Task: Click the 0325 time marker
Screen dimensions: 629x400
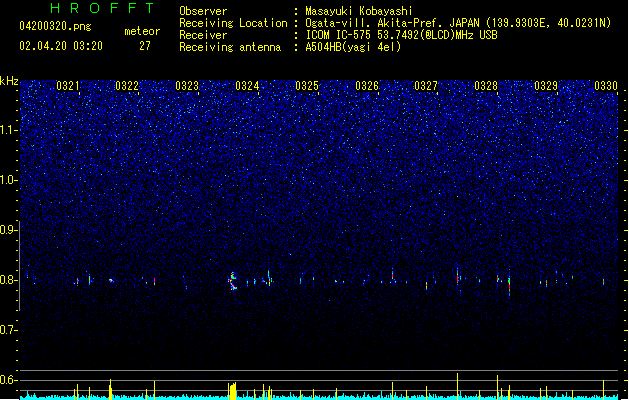Action: pos(307,86)
